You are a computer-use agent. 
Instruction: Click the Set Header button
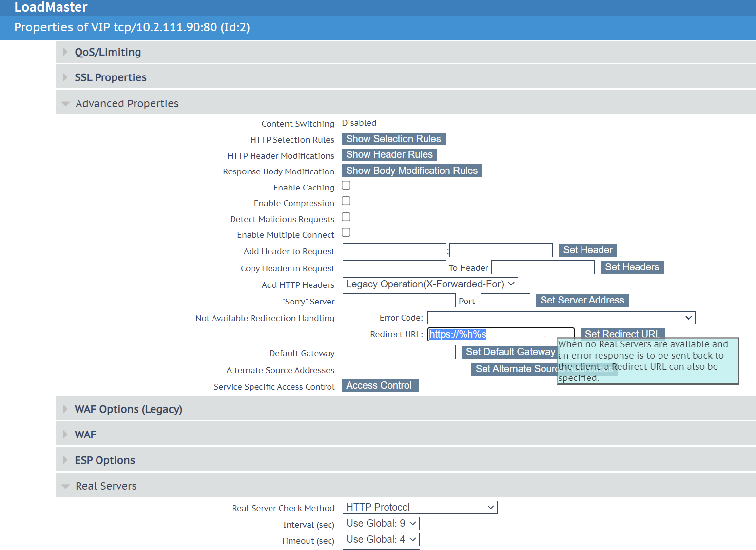[x=588, y=250]
